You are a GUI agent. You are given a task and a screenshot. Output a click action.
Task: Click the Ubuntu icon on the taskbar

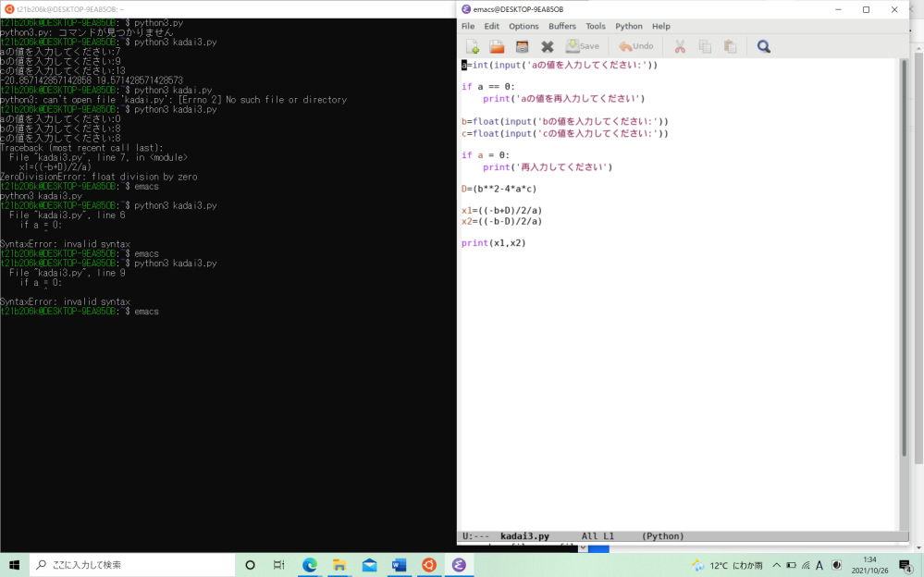point(429,565)
